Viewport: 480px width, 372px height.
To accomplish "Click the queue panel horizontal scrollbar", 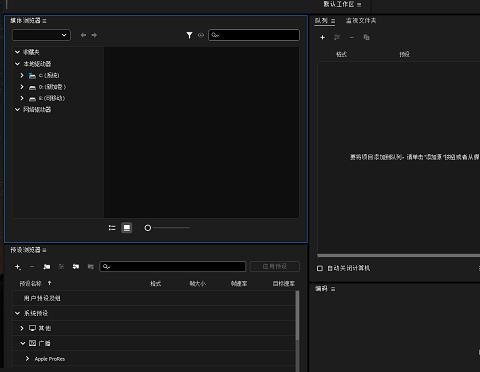I will 399,256.
